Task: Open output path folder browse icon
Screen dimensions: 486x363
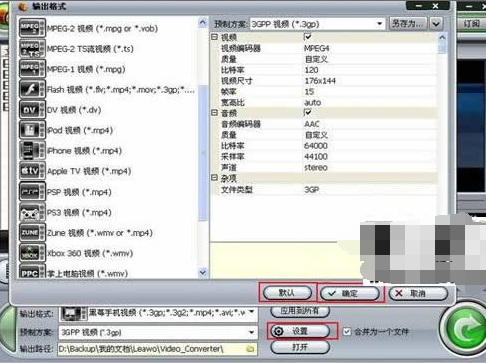Action: [x=250, y=349]
